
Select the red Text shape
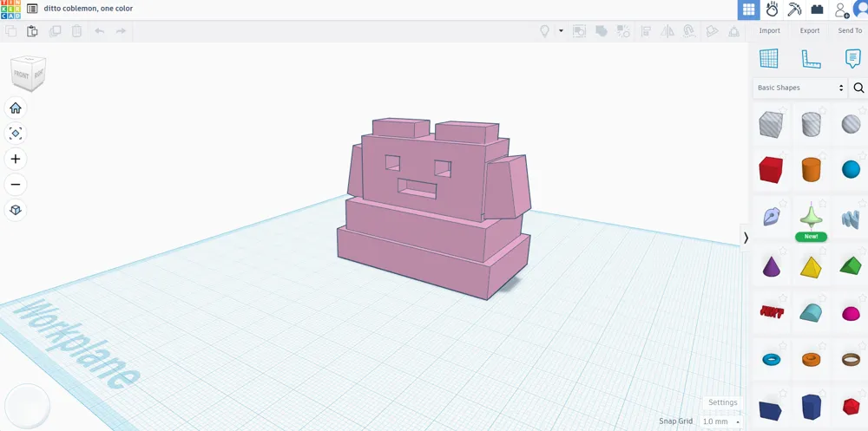[772, 312]
